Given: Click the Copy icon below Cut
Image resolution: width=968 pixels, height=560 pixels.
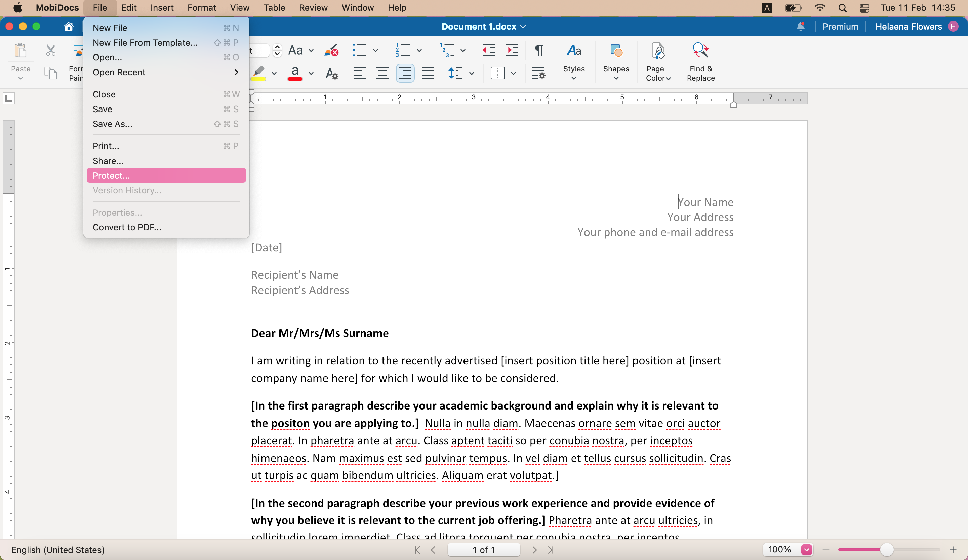Looking at the screenshot, I should tap(51, 73).
